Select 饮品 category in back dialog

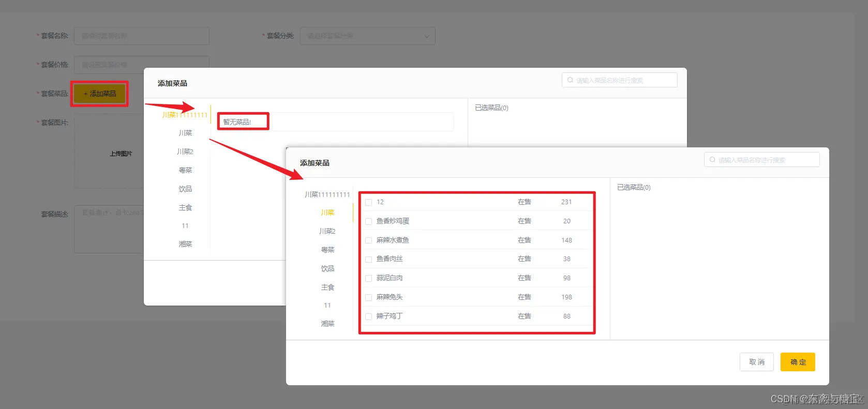(185, 189)
